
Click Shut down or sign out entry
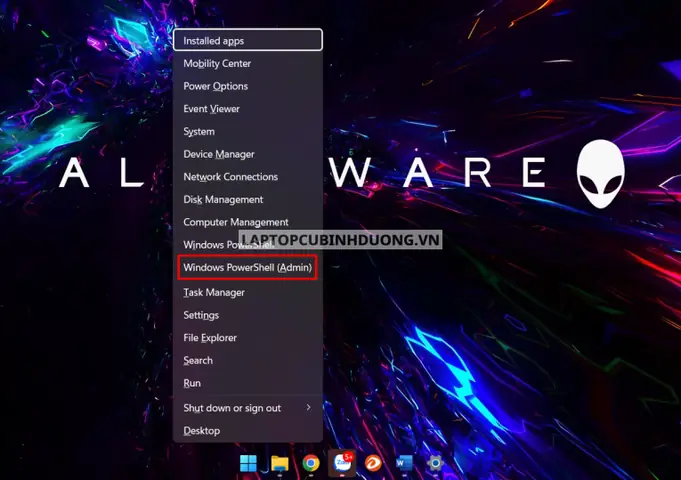tap(248, 408)
